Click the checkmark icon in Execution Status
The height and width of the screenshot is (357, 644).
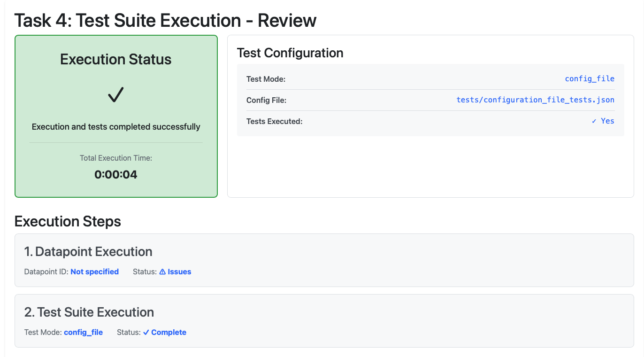pos(115,95)
